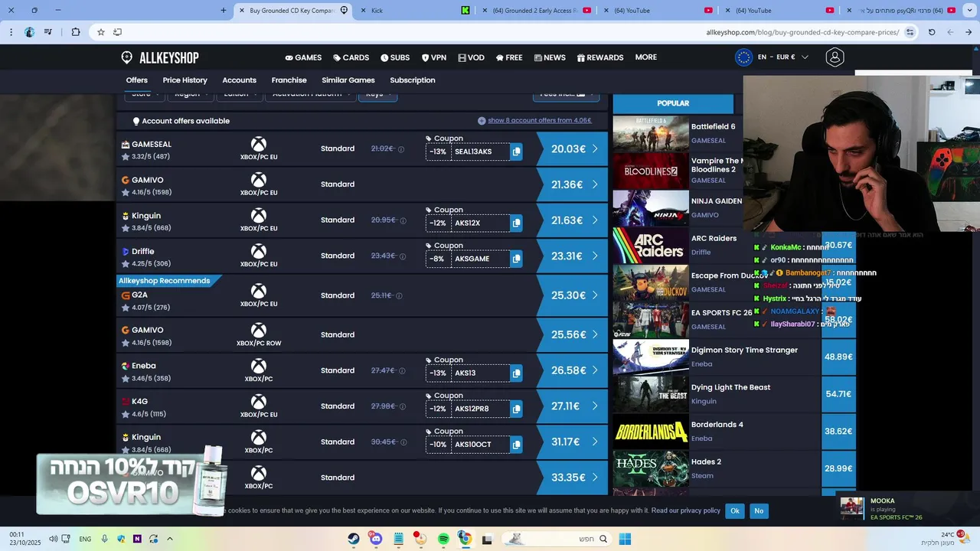Open the Activation Platform filter dropdown
The image size is (980, 551).
(311, 95)
